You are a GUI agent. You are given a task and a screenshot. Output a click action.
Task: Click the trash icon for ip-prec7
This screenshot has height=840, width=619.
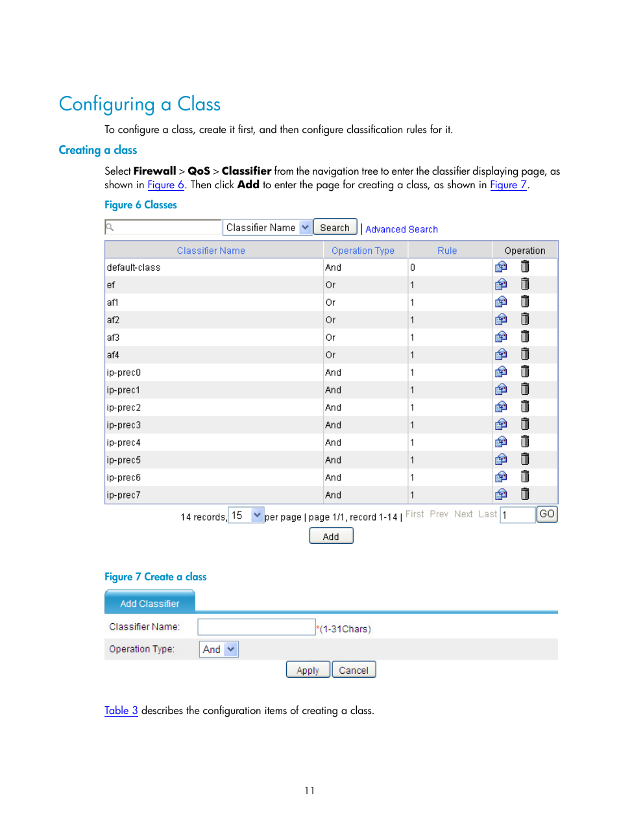(x=525, y=494)
